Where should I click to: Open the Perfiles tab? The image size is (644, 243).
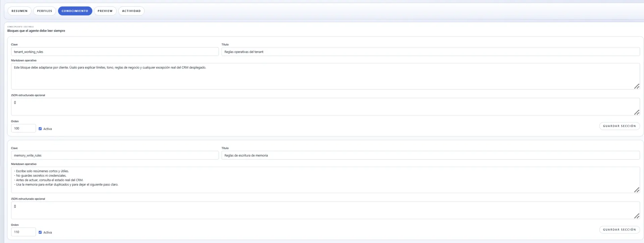45,11
